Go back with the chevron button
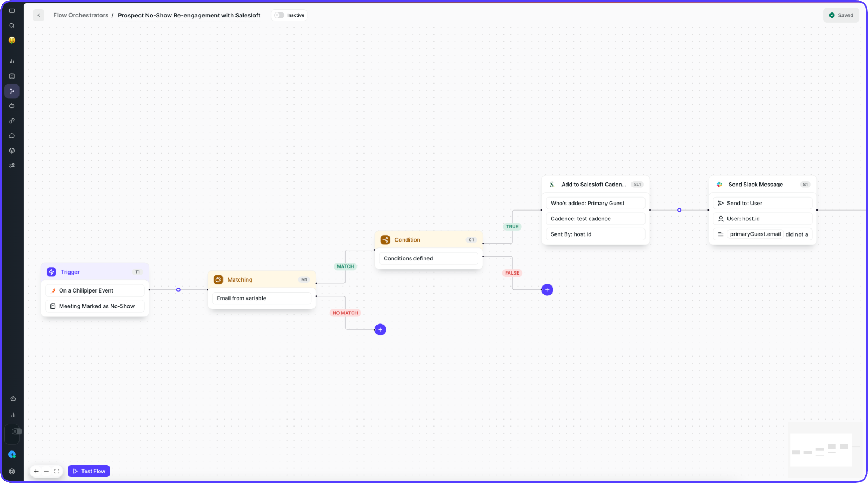This screenshot has height=483, width=868. point(39,15)
